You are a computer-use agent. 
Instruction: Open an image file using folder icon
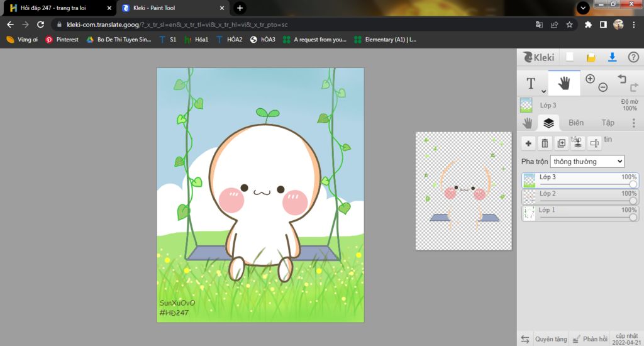pos(591,57)
